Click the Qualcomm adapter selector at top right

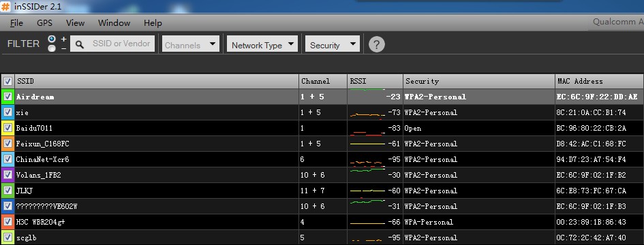[617, 22]
